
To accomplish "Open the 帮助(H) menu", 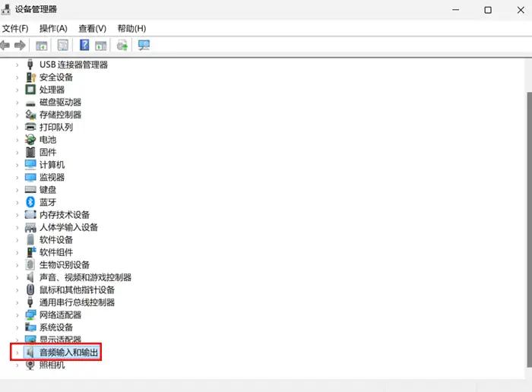I will tap(131, 28).
